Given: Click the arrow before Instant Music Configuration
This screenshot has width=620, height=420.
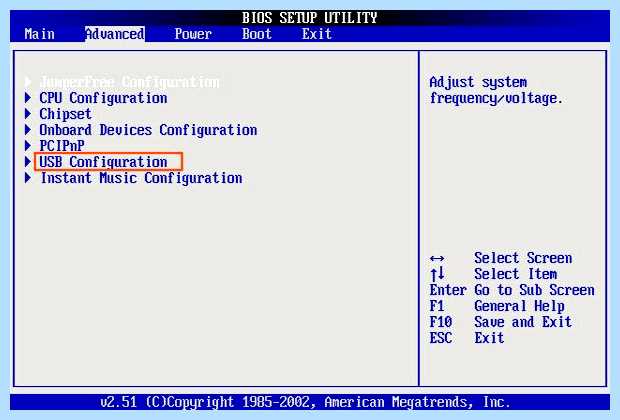Looking at the screenshot, I should [28, 178].
